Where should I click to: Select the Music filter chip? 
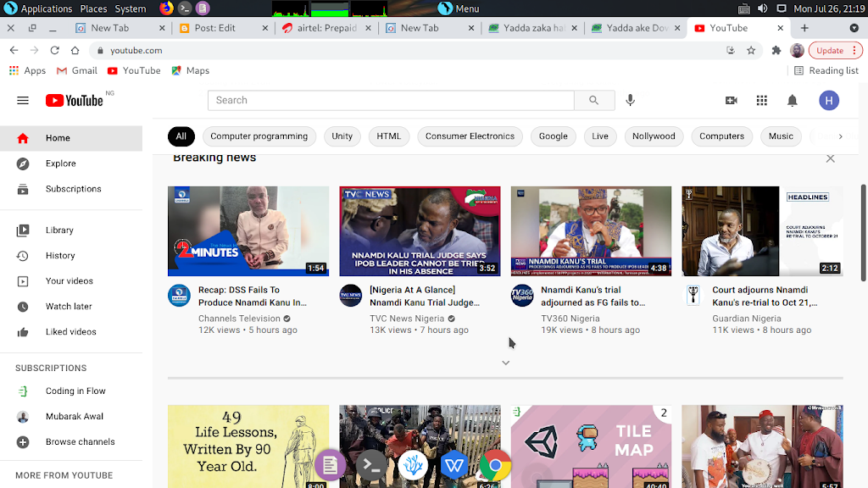coord(781,136)
